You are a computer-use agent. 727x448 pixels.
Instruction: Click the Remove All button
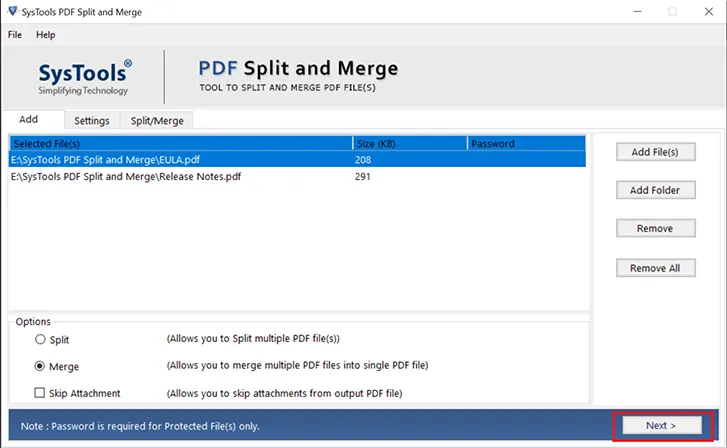tap(656, 268)
